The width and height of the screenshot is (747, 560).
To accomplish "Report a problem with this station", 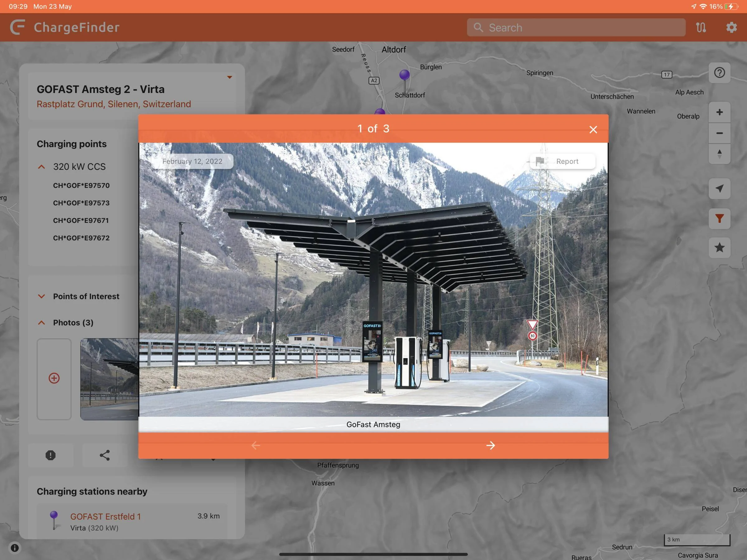I will [x=51, y=455].
